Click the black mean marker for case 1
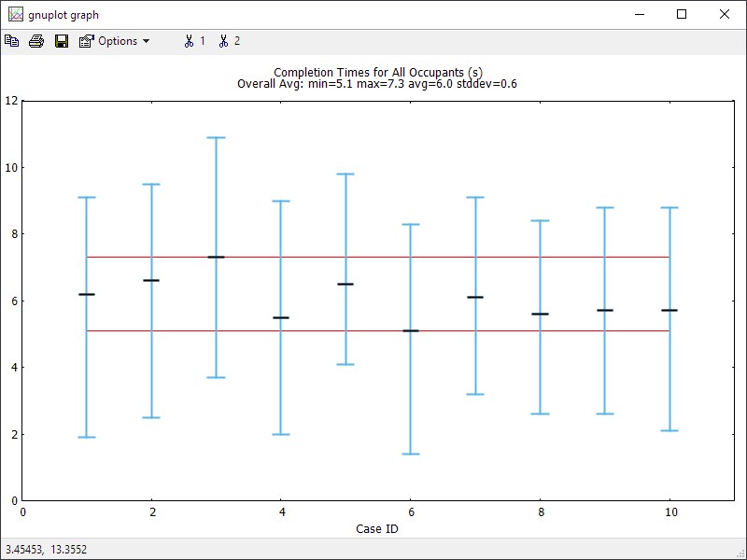Viewport: 747px width, 560px height. (87, 294)
